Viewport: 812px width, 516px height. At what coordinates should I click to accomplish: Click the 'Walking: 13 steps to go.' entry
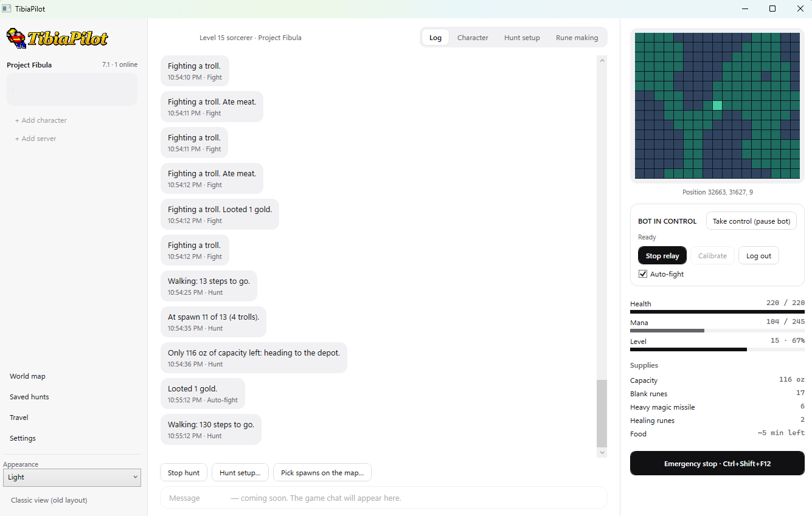click(x=209, y=286)
